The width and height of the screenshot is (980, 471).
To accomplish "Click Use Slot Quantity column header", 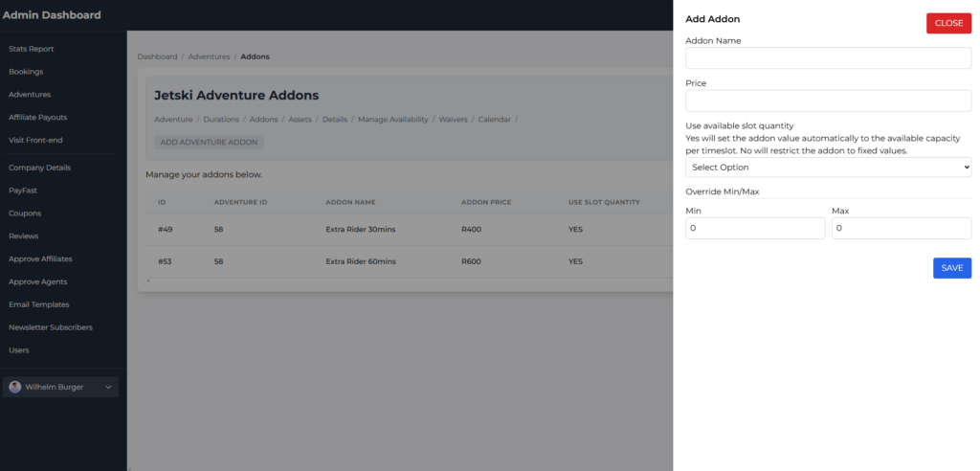I will (x=604, y=203).
